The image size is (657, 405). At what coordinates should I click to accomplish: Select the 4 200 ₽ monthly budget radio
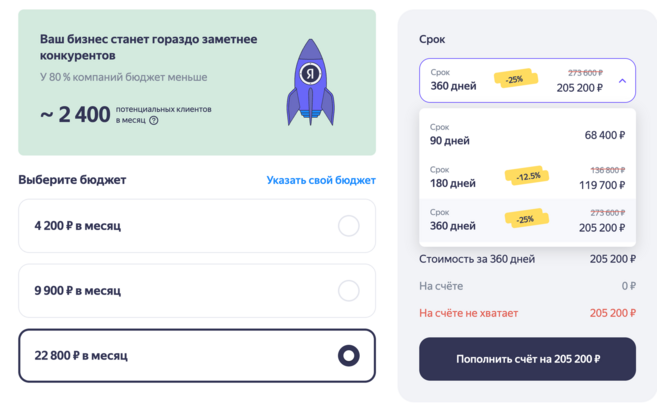pos(348,226)
